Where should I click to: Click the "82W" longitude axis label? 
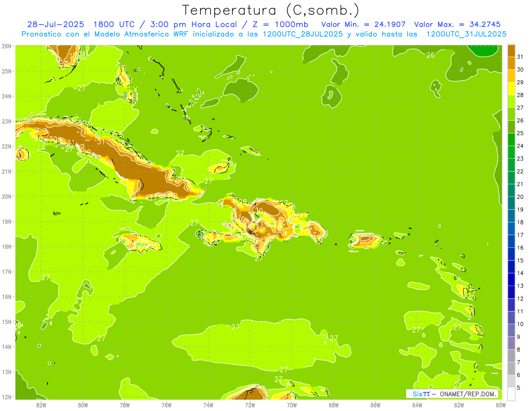41,405
